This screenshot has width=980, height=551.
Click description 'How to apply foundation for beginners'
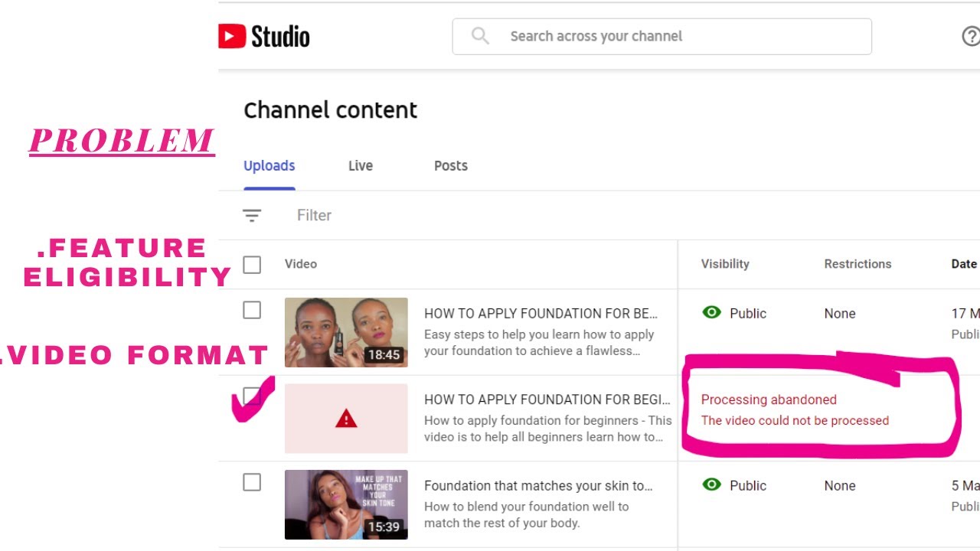548,429
